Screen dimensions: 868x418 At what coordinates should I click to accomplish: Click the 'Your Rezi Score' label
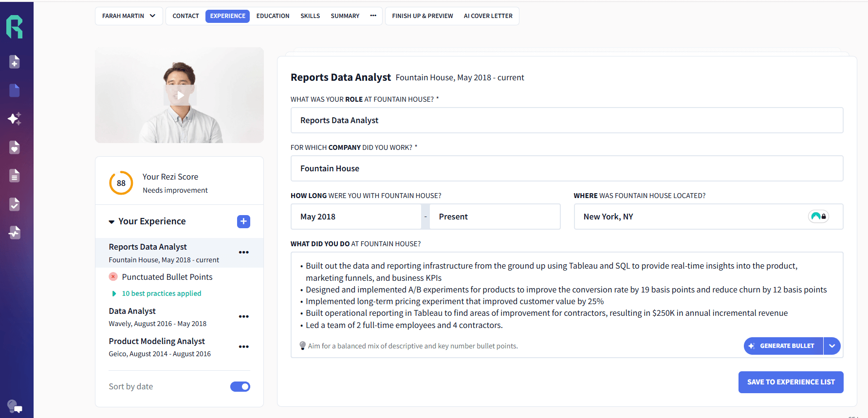(170, 177)
